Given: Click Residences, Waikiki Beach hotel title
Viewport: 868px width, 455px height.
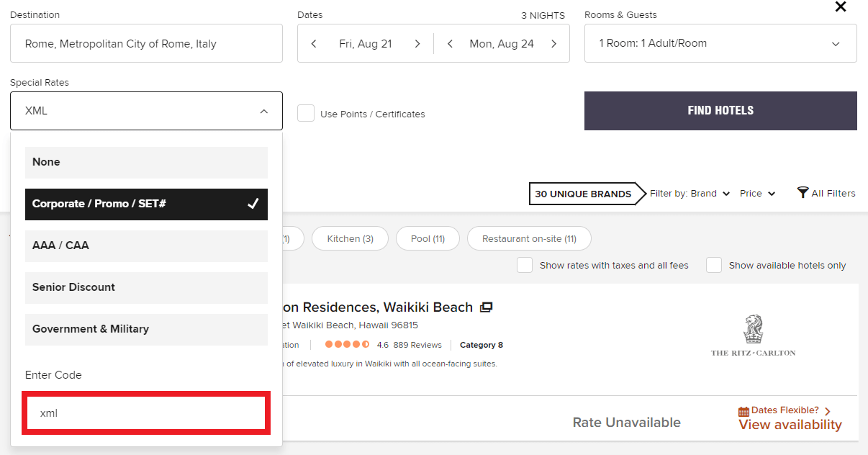Looking at the screenshot, I should click(378, 307).
